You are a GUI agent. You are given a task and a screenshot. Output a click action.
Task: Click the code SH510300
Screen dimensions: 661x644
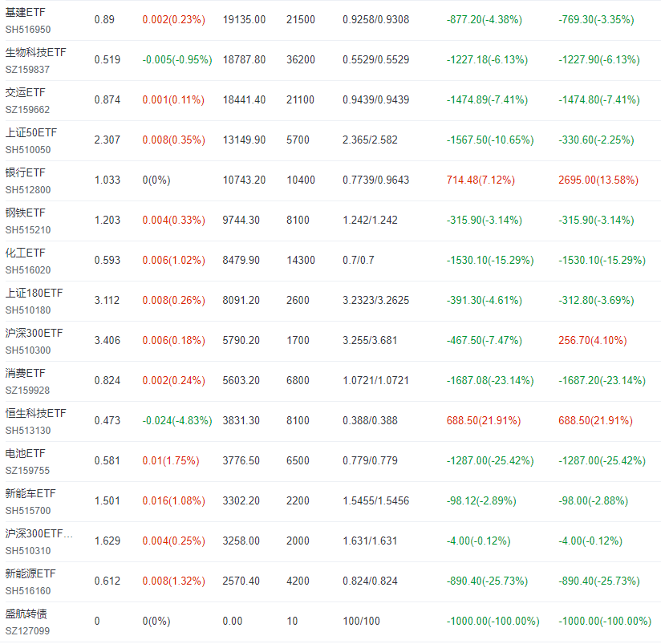pyautogui.click(x=28, y=350)
